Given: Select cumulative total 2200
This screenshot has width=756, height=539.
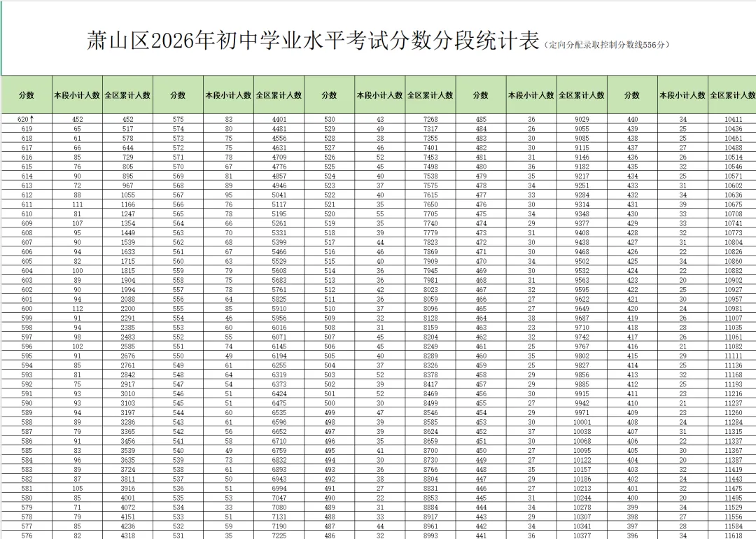Looking at the screenshot, I should 128,309.
